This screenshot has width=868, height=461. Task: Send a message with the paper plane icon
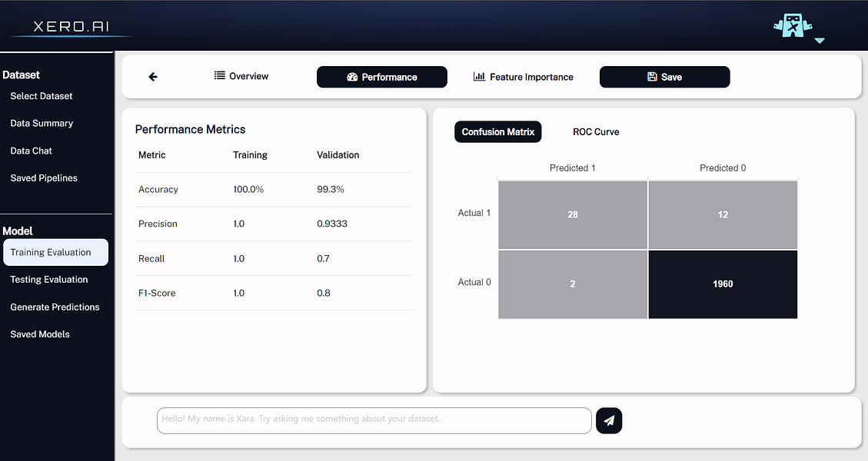pos(609,420)
